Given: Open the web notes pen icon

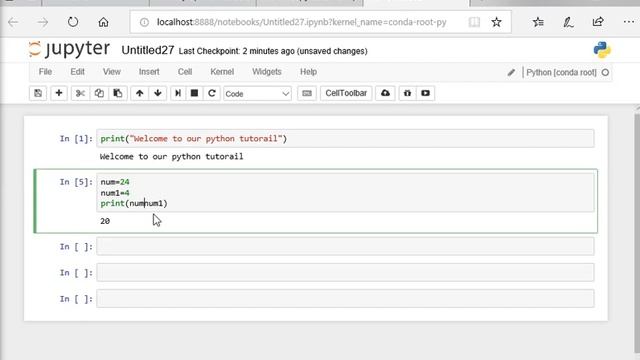Looking at the screenshot, I should tap(568, 22).
